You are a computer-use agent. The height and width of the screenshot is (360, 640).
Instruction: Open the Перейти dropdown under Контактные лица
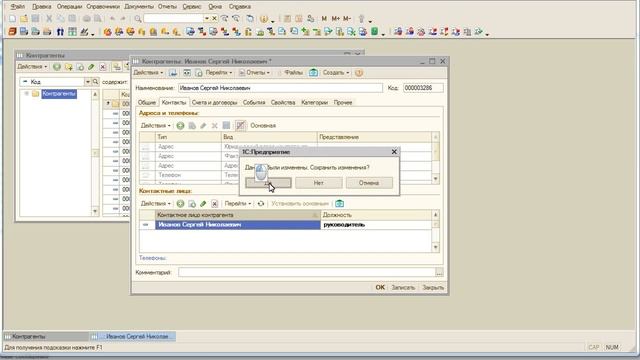tap(238, 203)
